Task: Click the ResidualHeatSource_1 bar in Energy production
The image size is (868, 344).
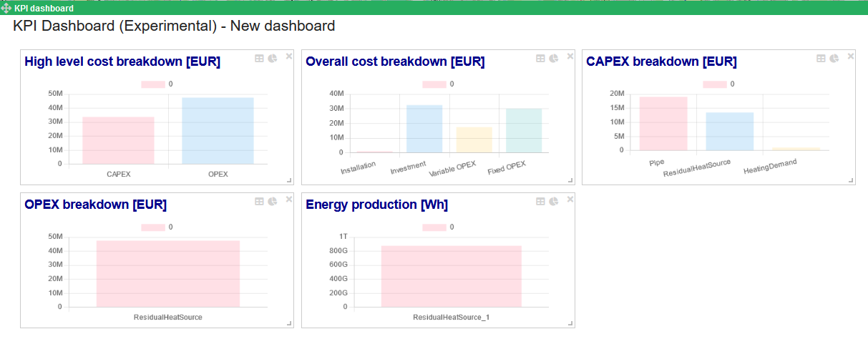Action: pos(451,276)
